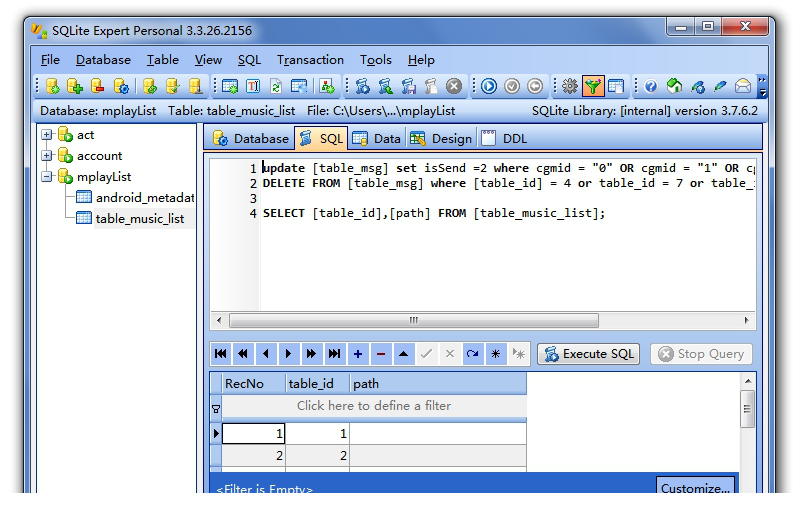
Task: Click the gray X stop icon in top toolbar
Action: (454, 86)
